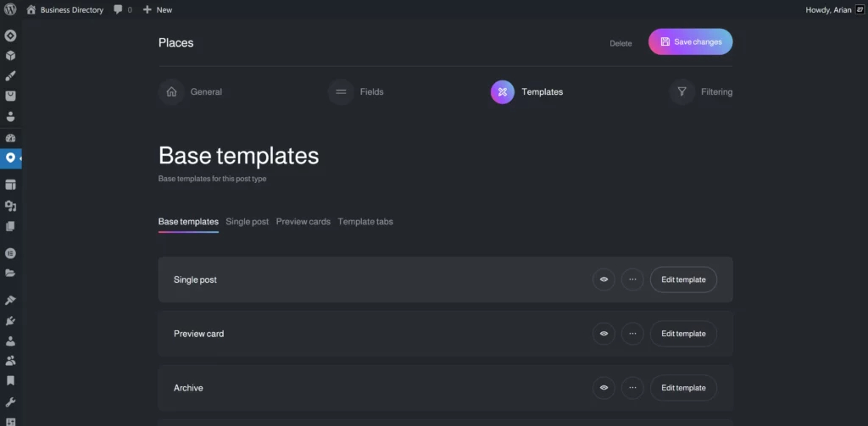The image size is (868, 426).
Task: Click the Templates gradient circle icon
Action: pyautogui.click(x=503, y=91)
